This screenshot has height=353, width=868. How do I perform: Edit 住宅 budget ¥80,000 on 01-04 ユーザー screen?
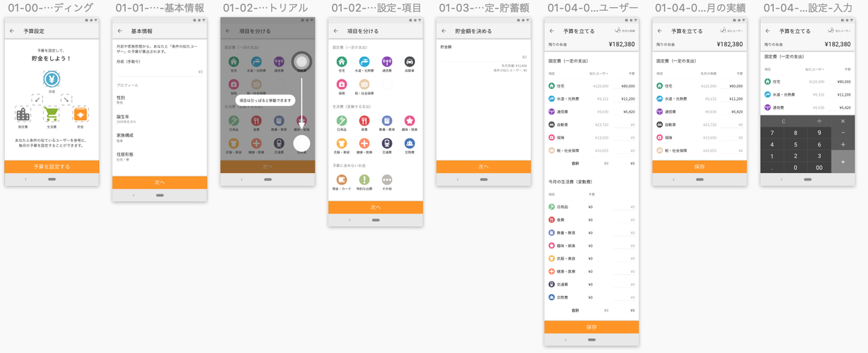[x=625, y=86]
